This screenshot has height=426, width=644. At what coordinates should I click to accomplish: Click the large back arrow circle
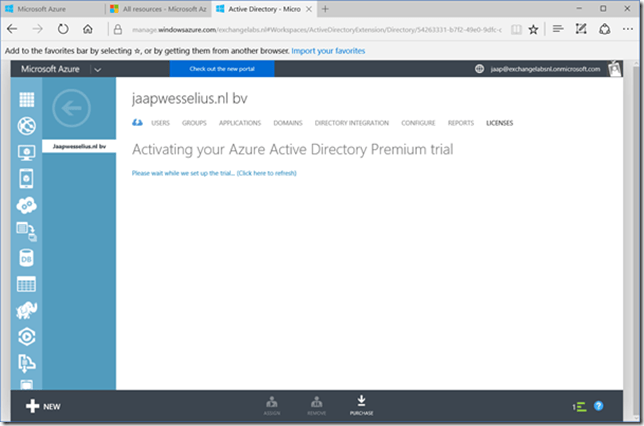[x=70, y=109]
